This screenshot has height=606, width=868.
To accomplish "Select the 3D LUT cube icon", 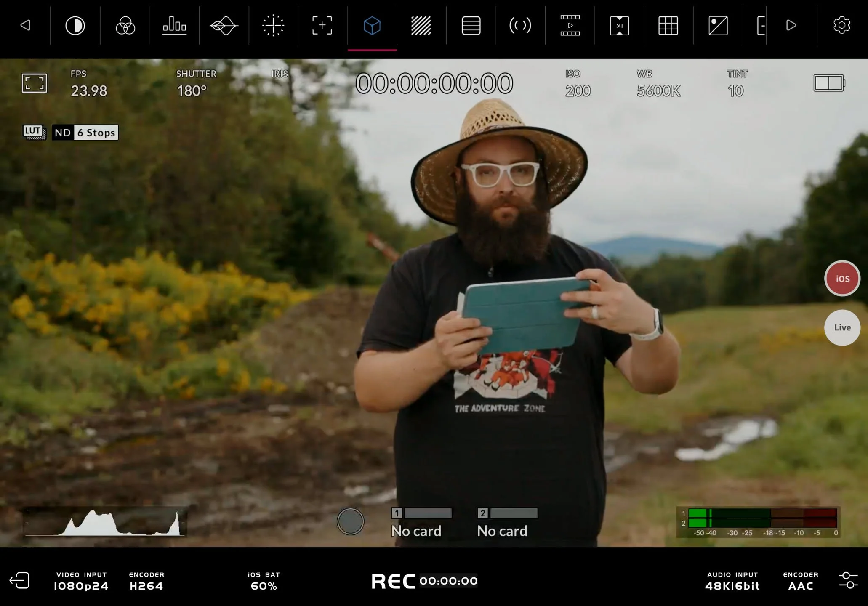I will (372, 26).
